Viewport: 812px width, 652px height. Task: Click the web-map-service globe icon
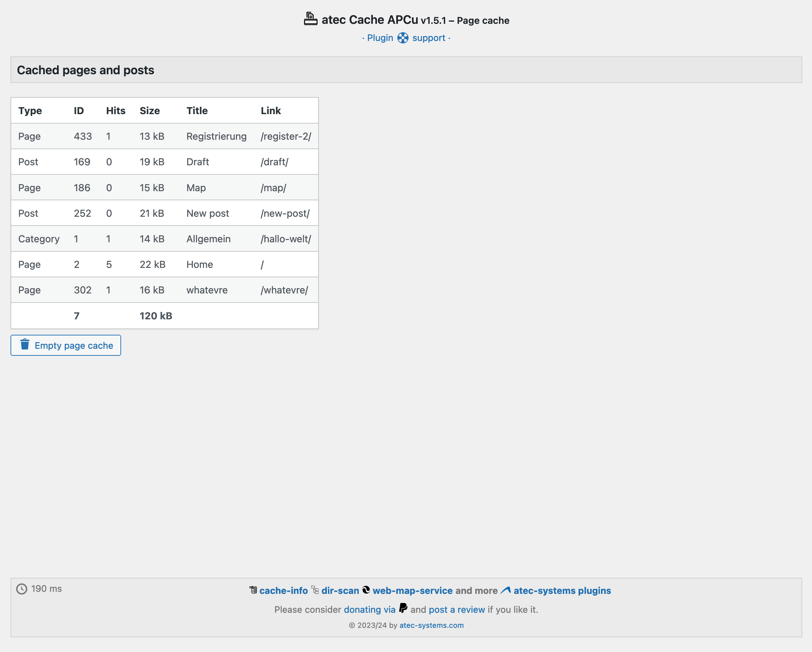point(366,590)
